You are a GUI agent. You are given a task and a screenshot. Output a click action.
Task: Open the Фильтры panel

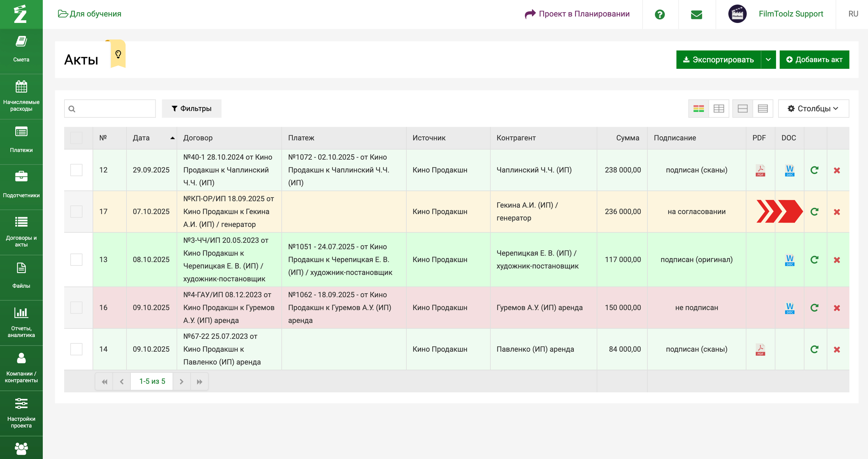click(x=191, y=109)
